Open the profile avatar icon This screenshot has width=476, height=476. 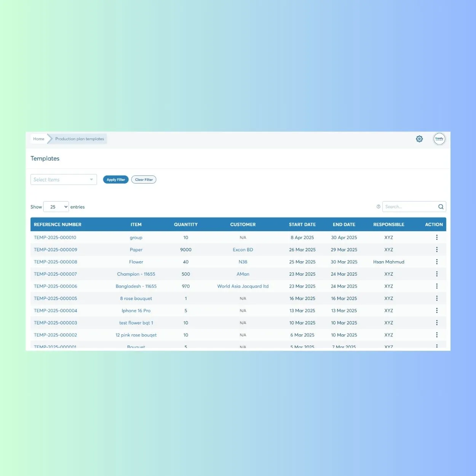coord(439,139)
